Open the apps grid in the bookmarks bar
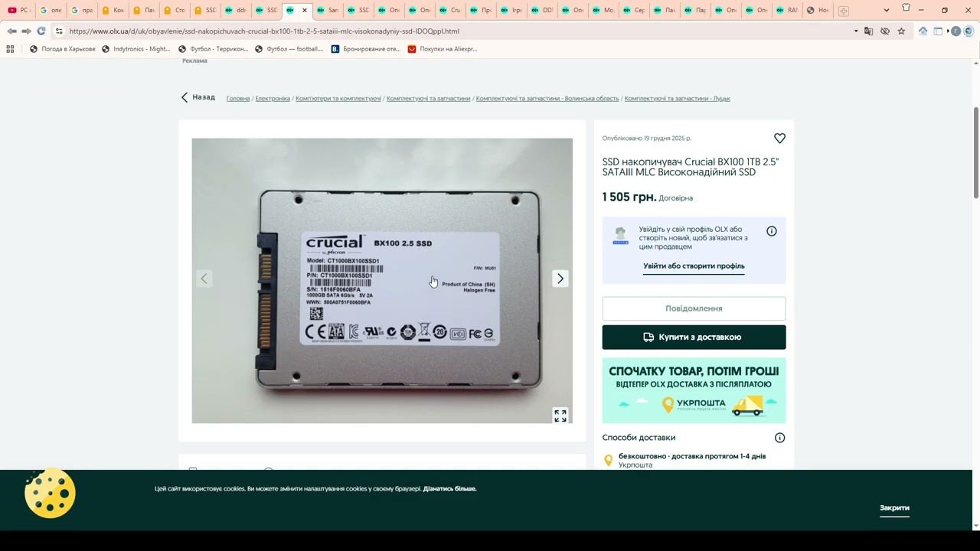 coord(10,49)
